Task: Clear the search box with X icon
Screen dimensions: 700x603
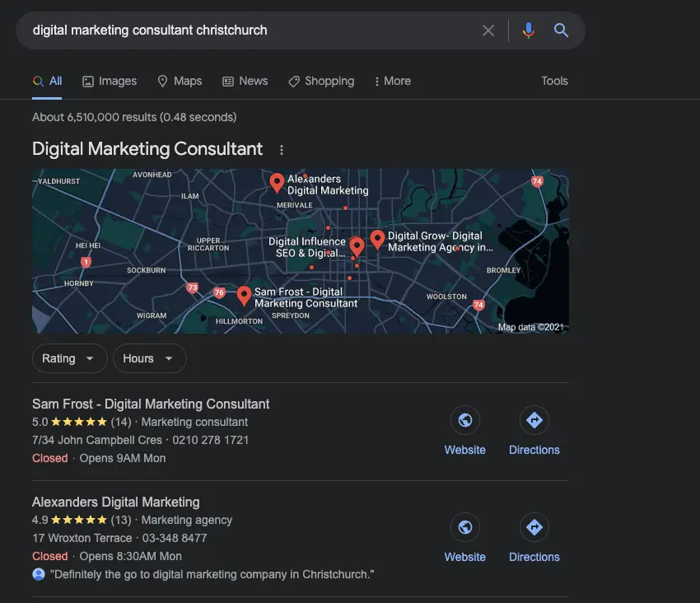Action: [x=488, y=30]
